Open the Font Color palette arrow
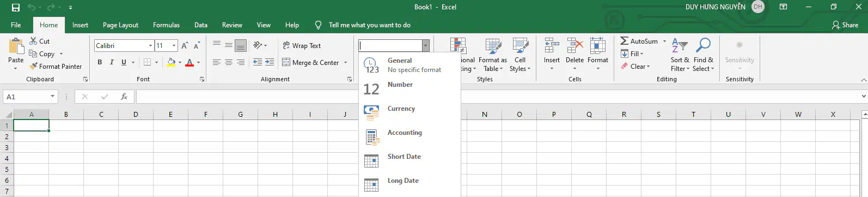This screenshot has height=197, width=868. point(198,62)
